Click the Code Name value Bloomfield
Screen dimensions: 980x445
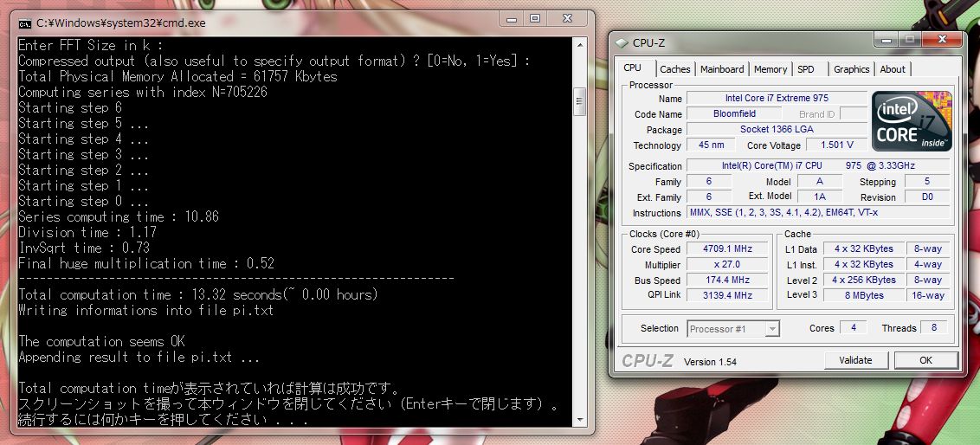tap(734, 113)
